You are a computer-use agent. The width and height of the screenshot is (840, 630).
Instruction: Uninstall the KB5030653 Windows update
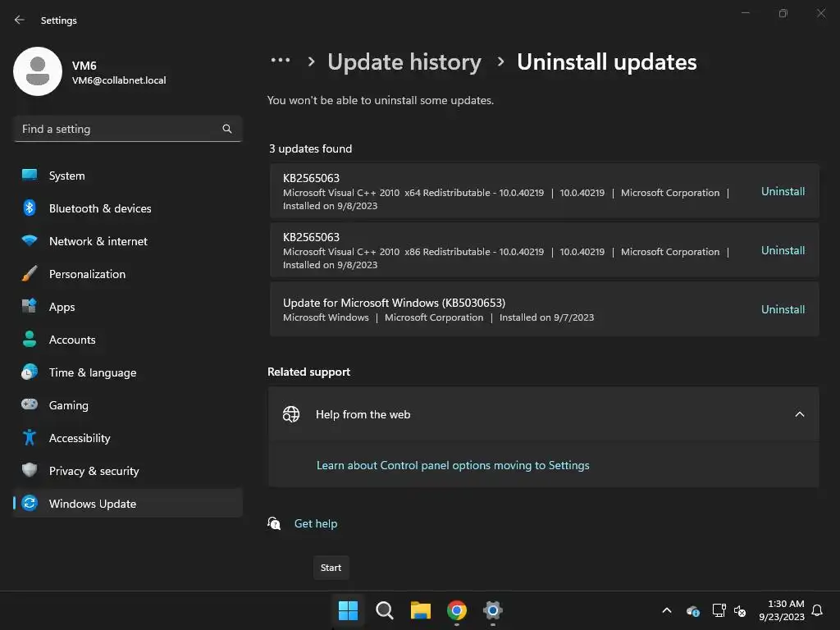point(783,309)
